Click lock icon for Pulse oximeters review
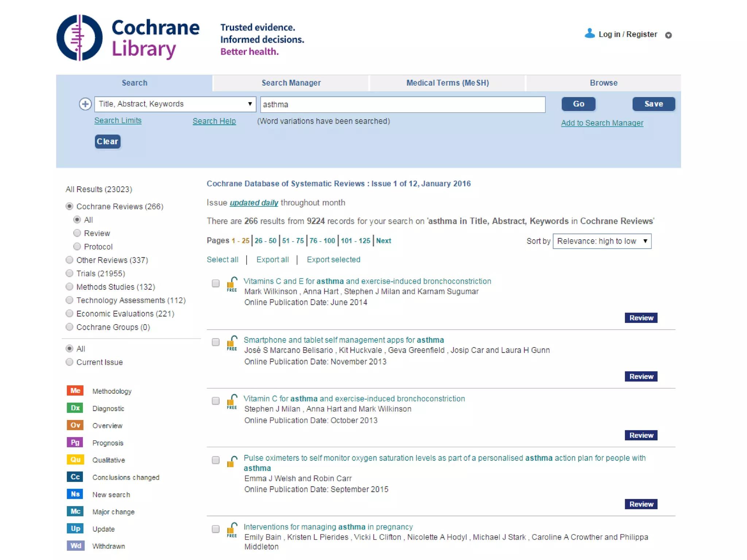Screen dimensions: 747x560 click(232, 461)
